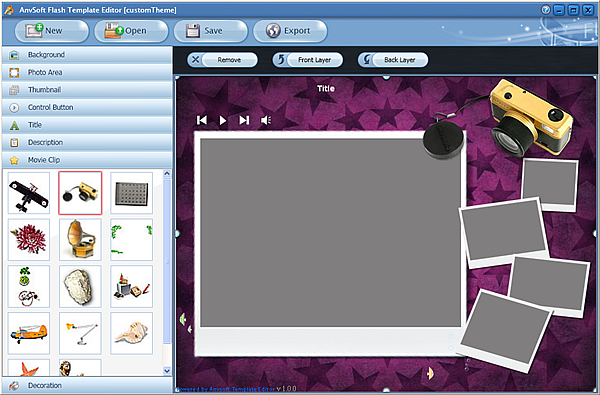Open an existing template with Open
This screenshot has width=600, height=395.
(x=131, y=31)
